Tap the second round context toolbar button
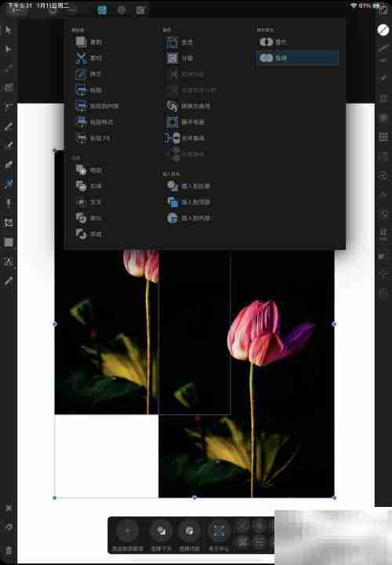 tap(161, 530)
